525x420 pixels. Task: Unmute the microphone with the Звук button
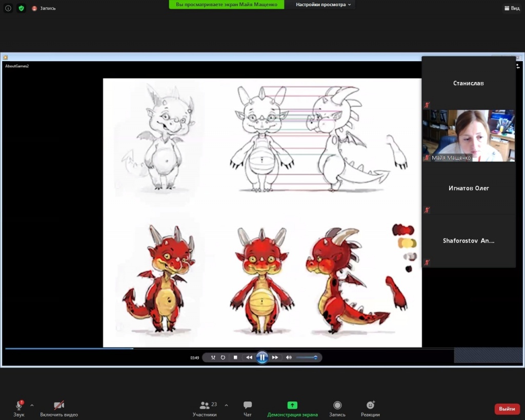click(x=19, y=408)
